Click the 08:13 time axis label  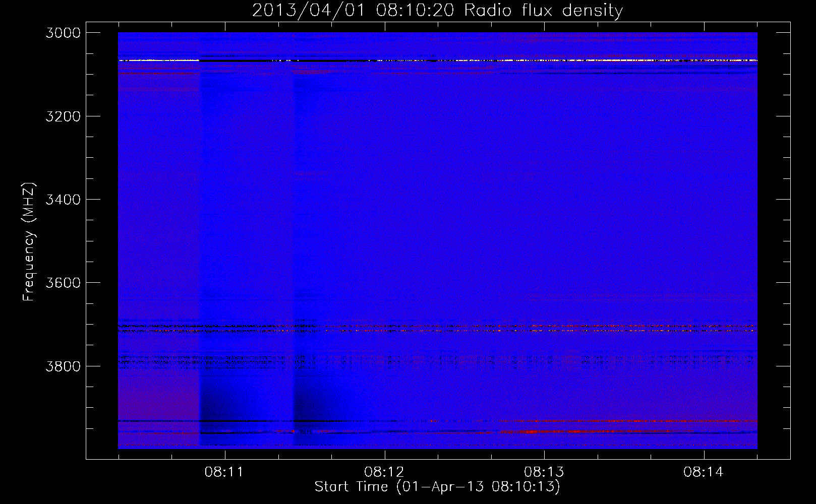click(x=544, y=472)
